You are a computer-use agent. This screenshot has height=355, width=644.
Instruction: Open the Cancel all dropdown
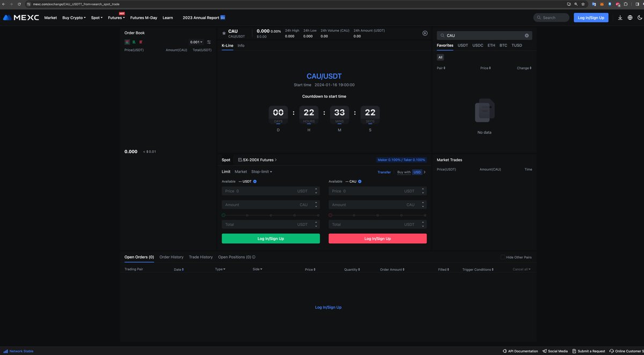tap(522, 269)
